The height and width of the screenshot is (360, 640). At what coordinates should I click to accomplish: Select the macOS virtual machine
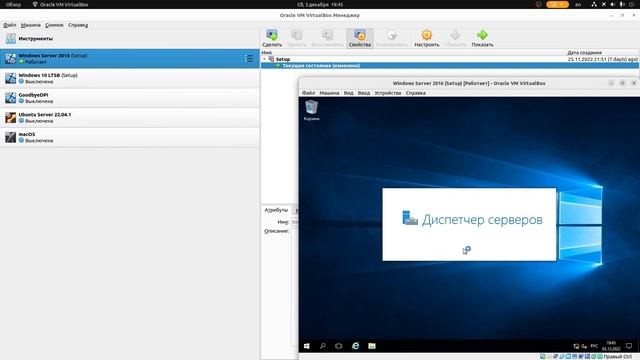[130, 137]
